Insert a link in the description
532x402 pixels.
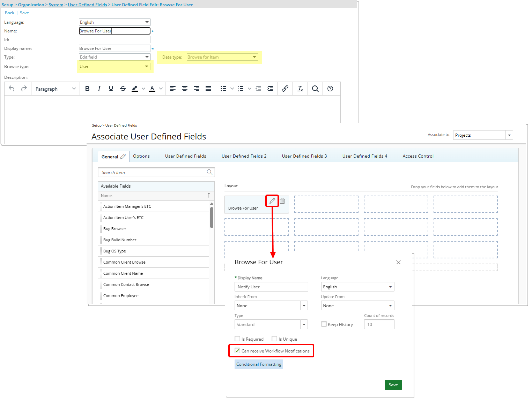click(285, 89)
